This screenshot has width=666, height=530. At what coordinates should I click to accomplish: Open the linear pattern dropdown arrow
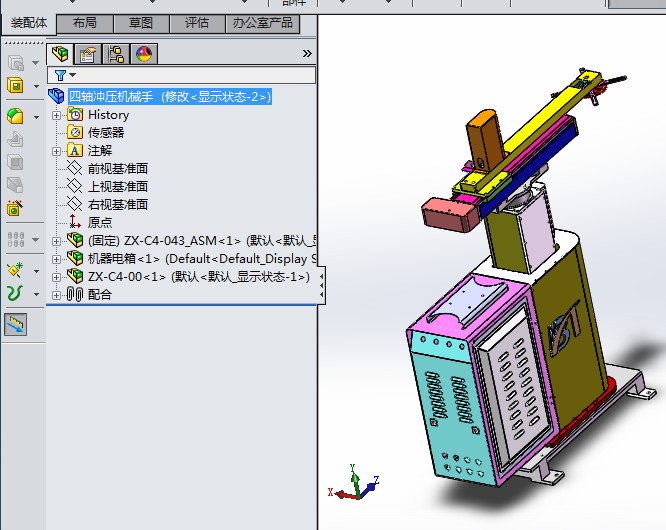coord(36,240)
